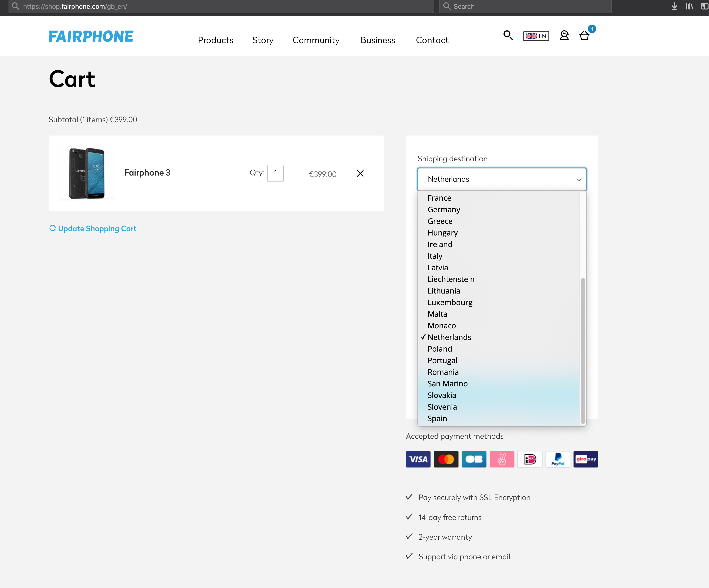This screenshot has height=588, width=709.
Task: Click the iDEAL payment icon
Action: pyautogui.click(x=530, y=459)
